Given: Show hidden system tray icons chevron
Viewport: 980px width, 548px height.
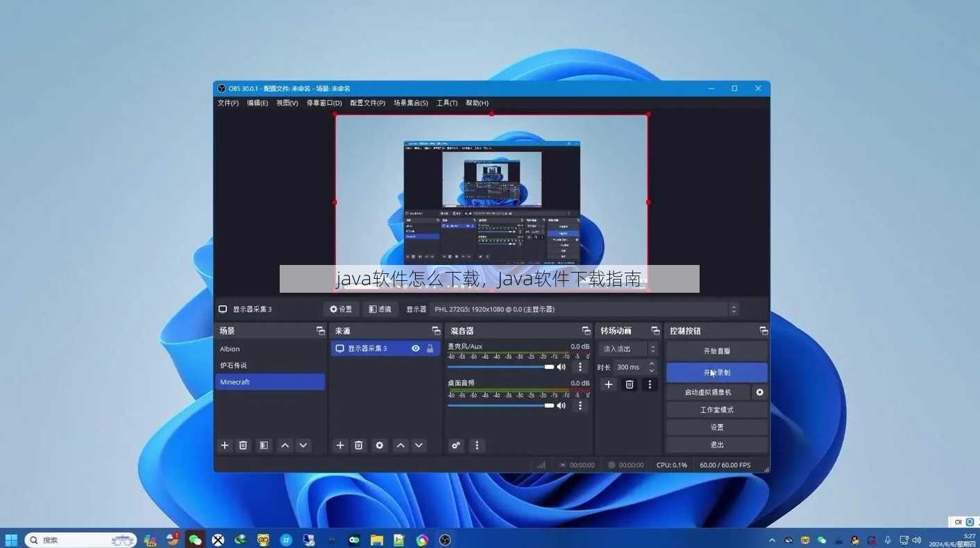Looking at the screenshot, I should tap(772, 540).
